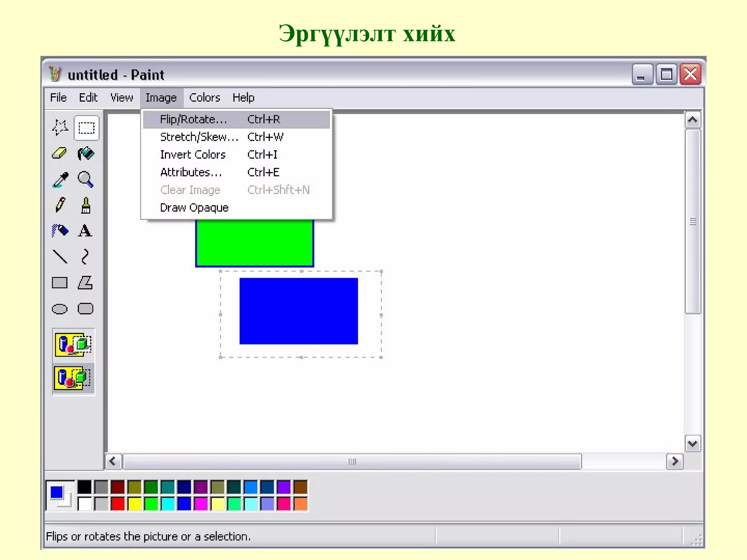Select the Airbrush spray tool

tap(60, 231)
